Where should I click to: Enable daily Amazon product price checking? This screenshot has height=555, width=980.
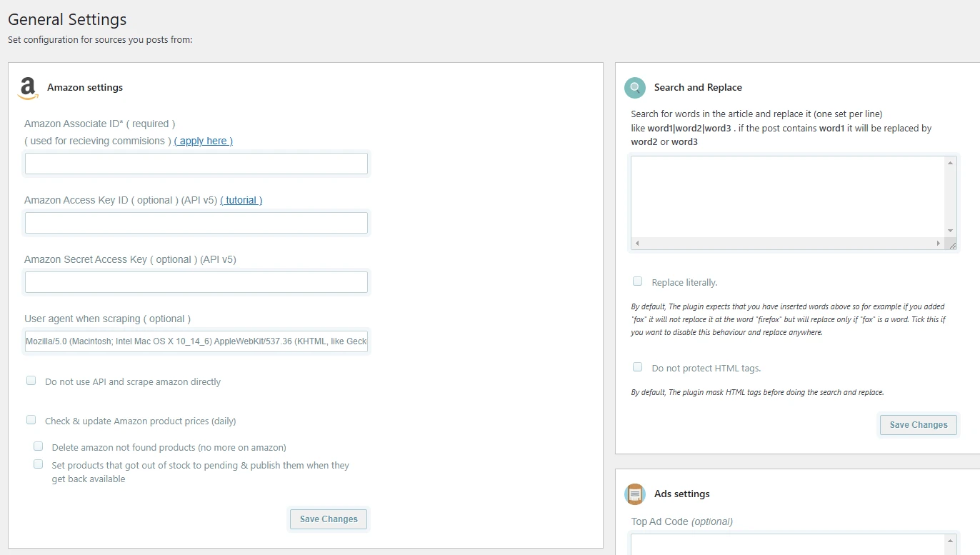(31, 420)
